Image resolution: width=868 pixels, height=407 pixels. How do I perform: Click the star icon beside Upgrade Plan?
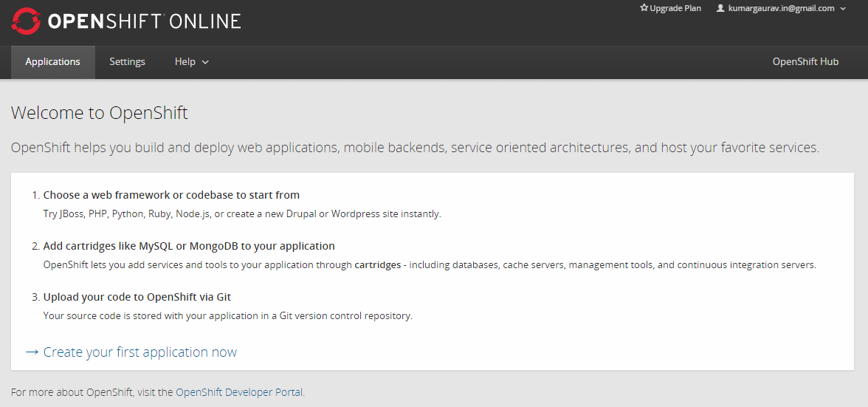(x=644, y=9)
